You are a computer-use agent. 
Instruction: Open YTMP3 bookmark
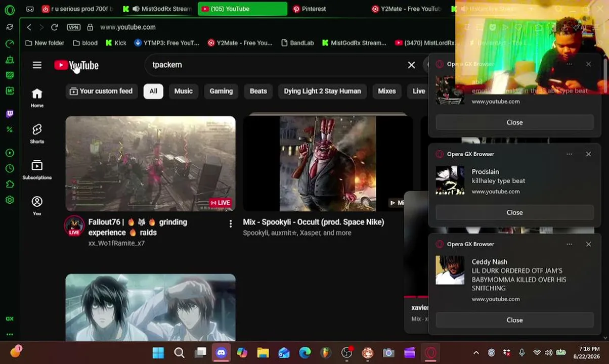click(166, 43)
